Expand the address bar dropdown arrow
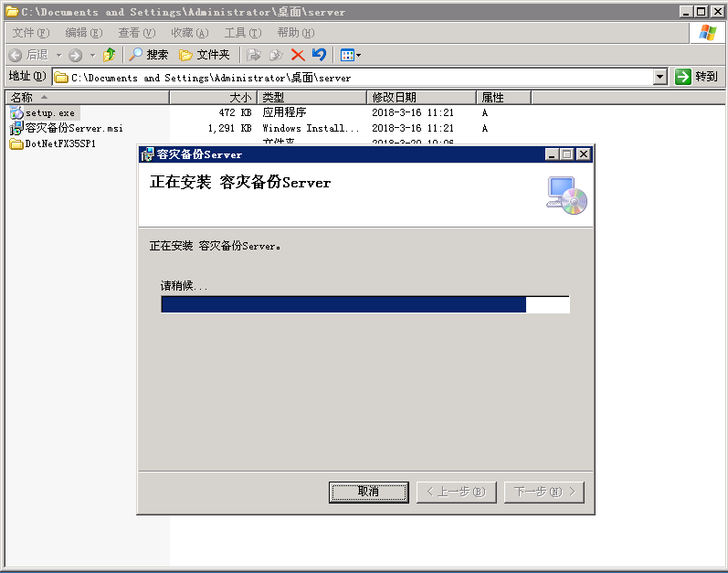Image resolution: width=728 pixels, height=573 pixels. click(660, 78)
